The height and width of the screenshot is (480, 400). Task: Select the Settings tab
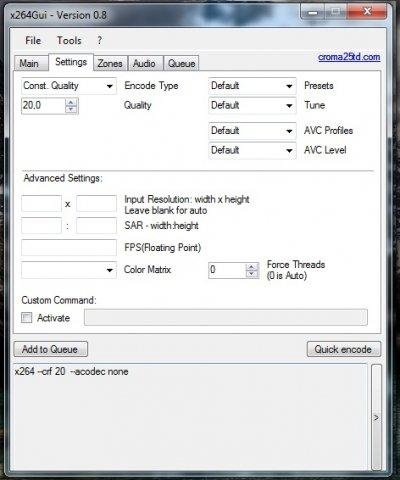[x=71, y=62]
